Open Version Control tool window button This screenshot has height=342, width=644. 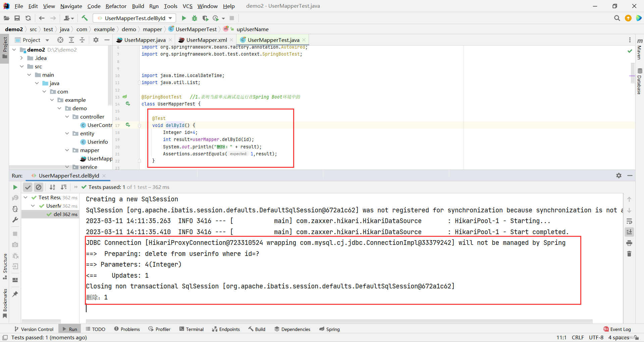click(x=34, y=329)
